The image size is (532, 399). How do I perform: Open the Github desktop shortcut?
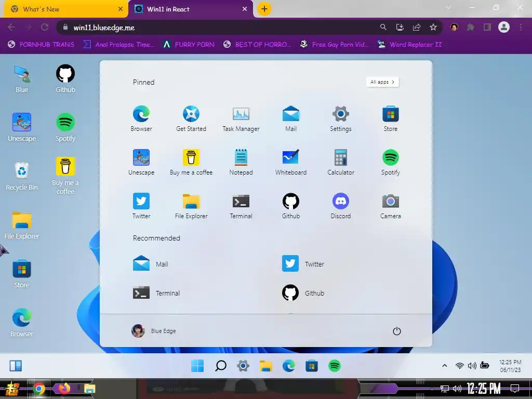point(65,79)
